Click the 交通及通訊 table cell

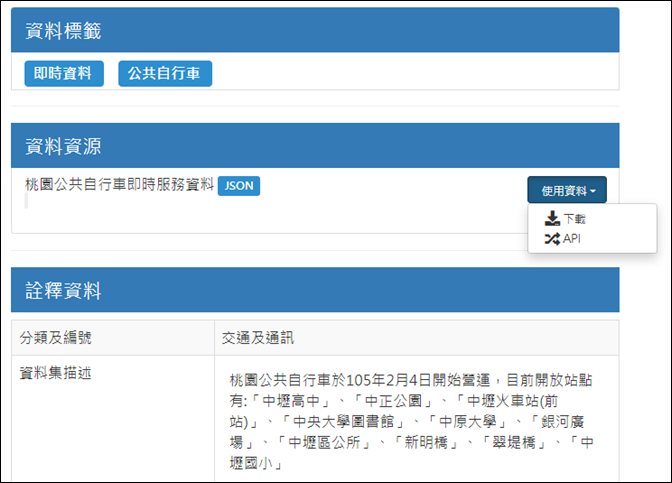(x=417, y=338)
